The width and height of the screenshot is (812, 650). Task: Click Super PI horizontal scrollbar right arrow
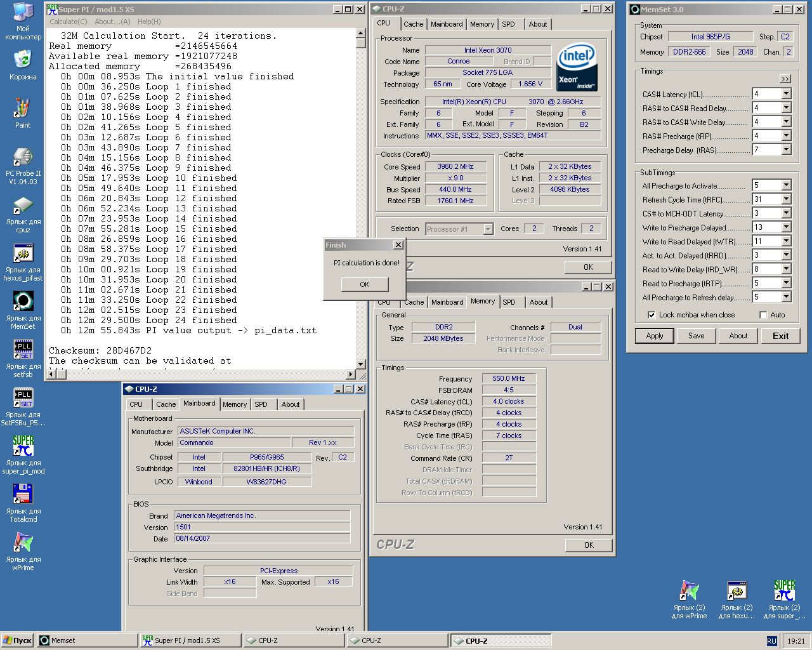(351, 375)
